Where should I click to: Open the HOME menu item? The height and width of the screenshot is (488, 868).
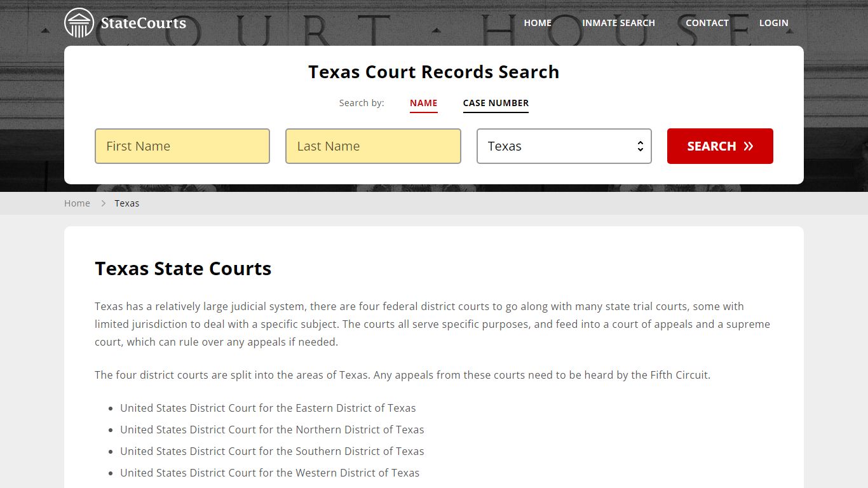(x=538, y=23)
